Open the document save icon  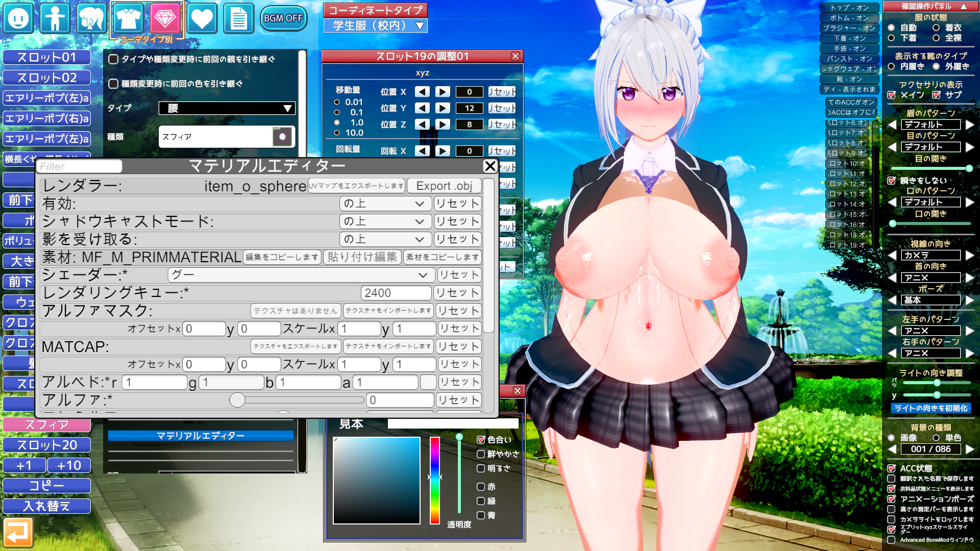(238, 19)
